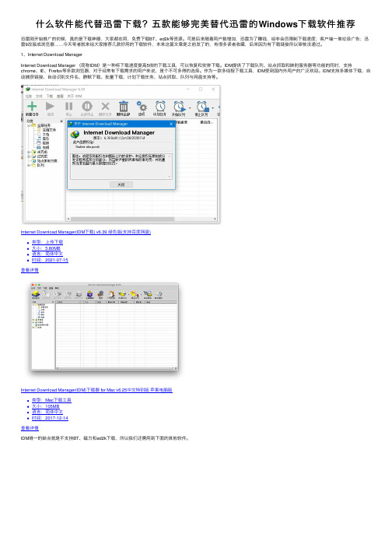Screen dimensions: 392x555
Task: Click the heading '1、Internet Download Manager'
Action: [51, 54]
